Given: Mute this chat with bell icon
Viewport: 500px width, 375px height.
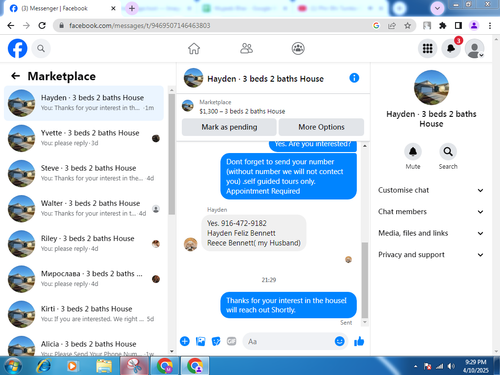Looking at the screenshot, I should click(x=413, y=152).
